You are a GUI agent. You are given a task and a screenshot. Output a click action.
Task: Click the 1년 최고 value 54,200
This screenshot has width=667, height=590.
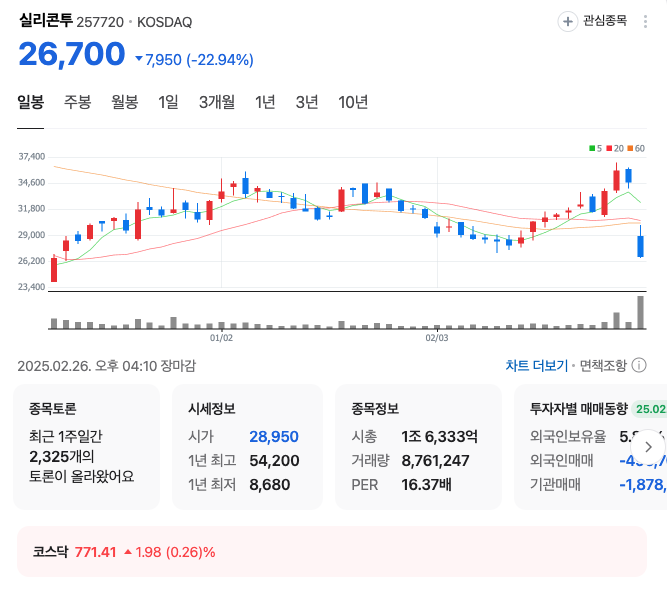[274, 461]
